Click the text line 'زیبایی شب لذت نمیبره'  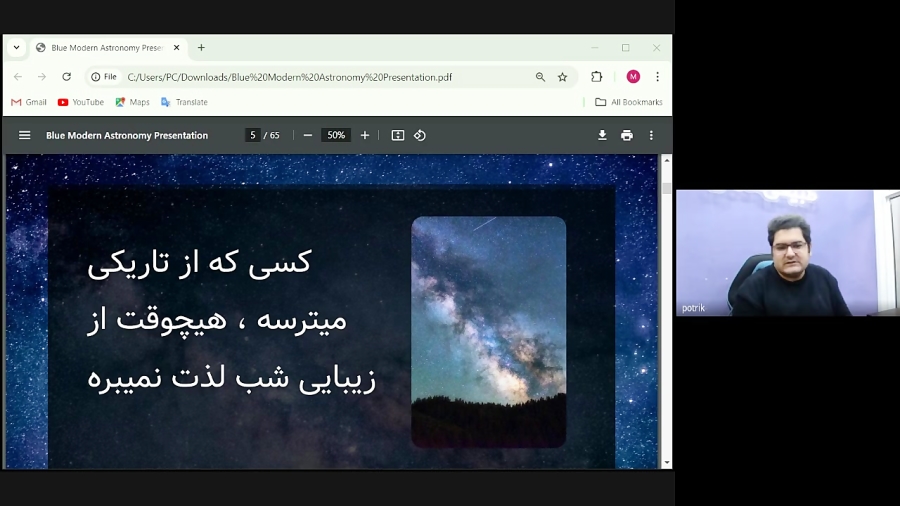click(x=232, y=378)
